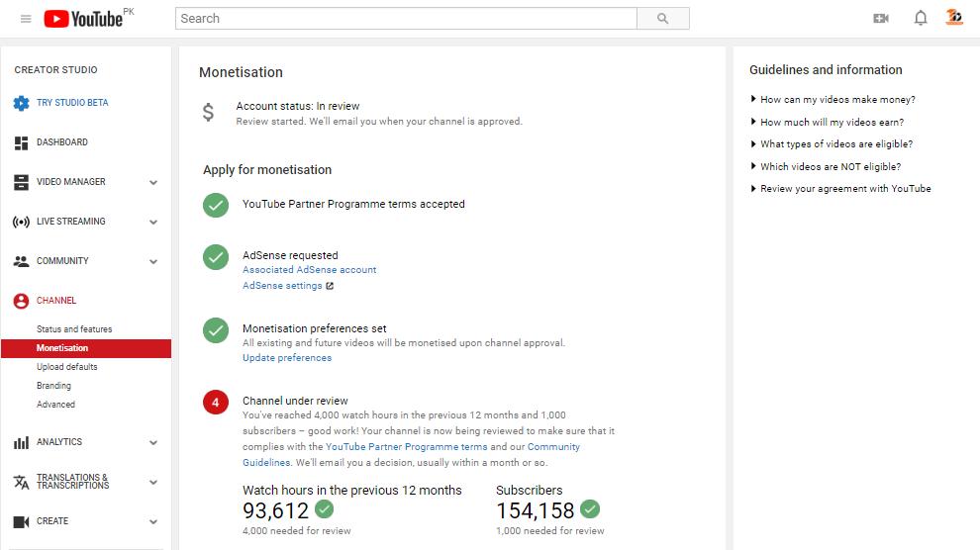Click the 'Guidelines and information' heading

pyautogui.click(x=826, y=70)
